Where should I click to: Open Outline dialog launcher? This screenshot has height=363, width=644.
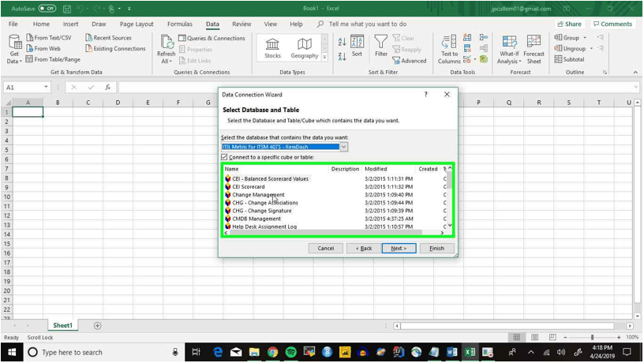pyautogui.click(x=605, y=73)
